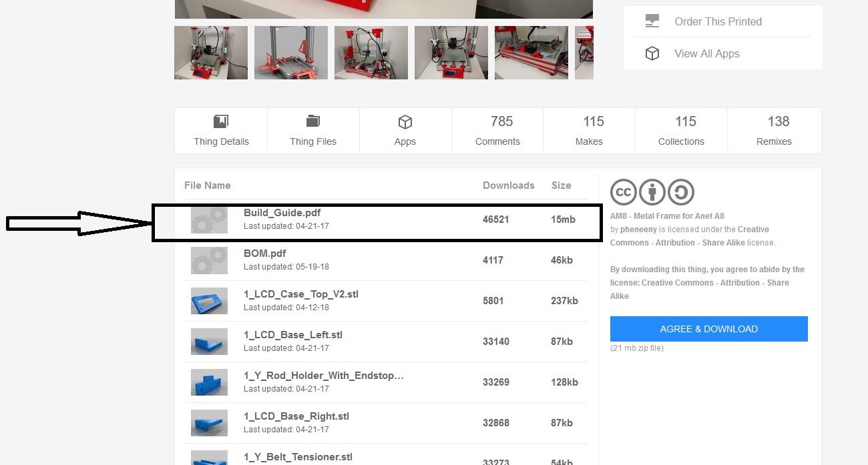
Task: Click the pheneeny author link
Action: pos(638,229)
